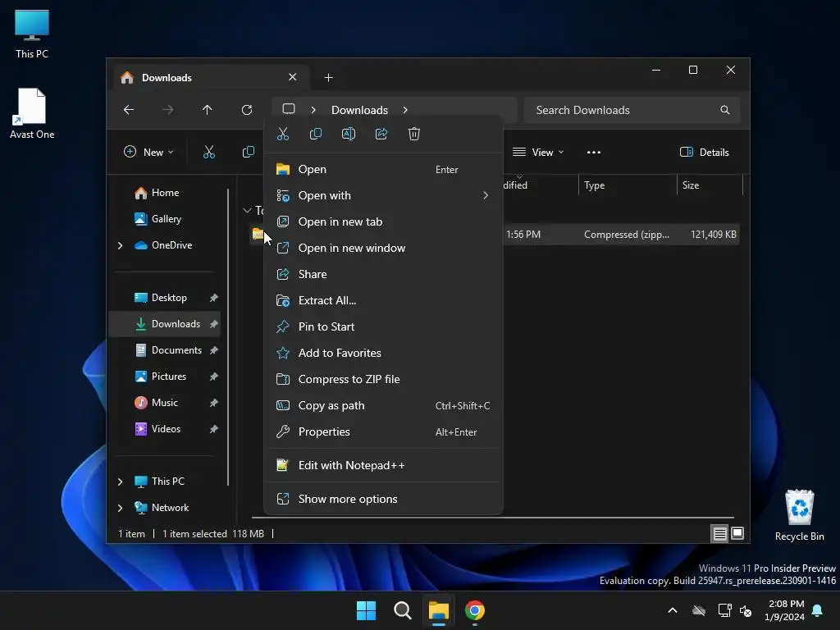Click the toolbar Copy icon
The height and width of the screenshot is (630, 840).
pyautogui.click(x=248, y=152)
